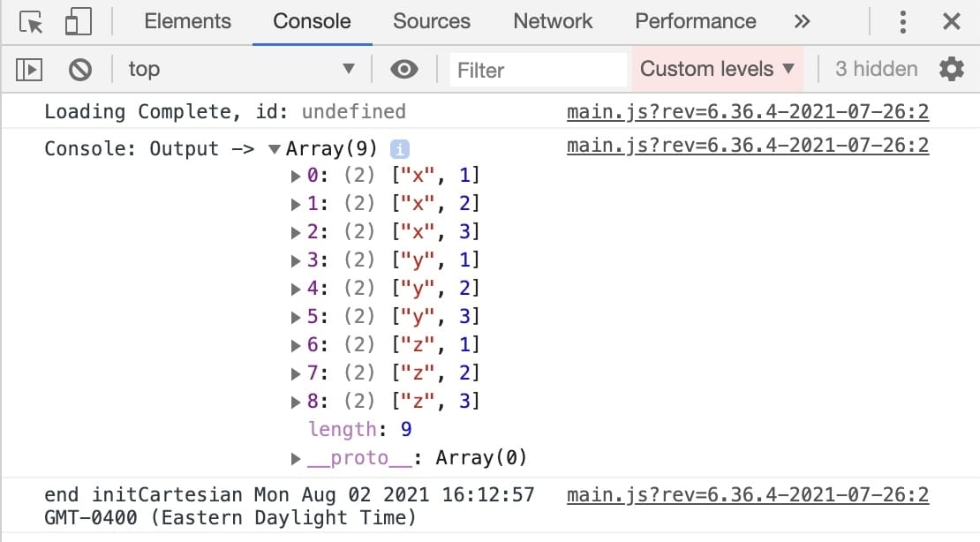This screenshot has width=980, height=542.
Task: Expand array item 0 ["x", 1]
Action: (x=296, y=177)
